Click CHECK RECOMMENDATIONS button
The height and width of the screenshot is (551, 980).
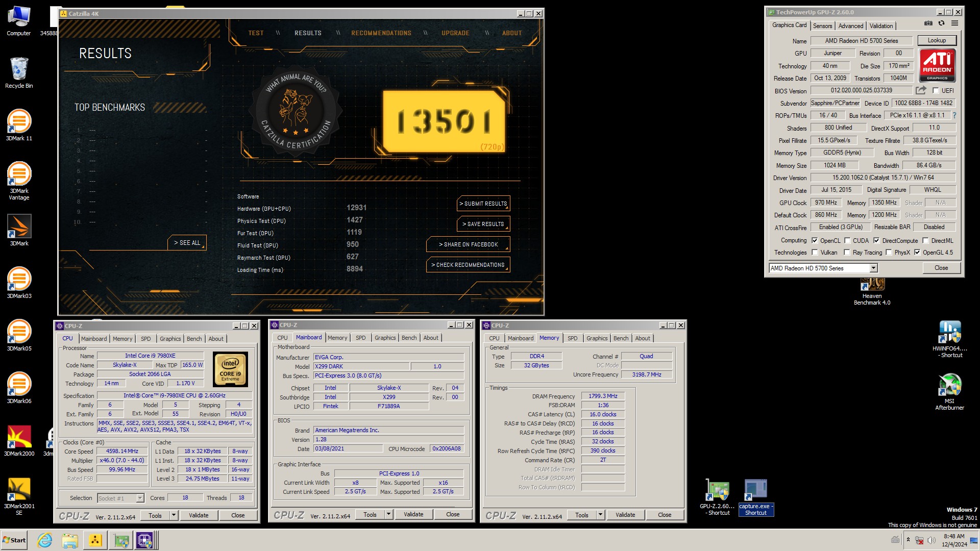[x=468, y=265]
